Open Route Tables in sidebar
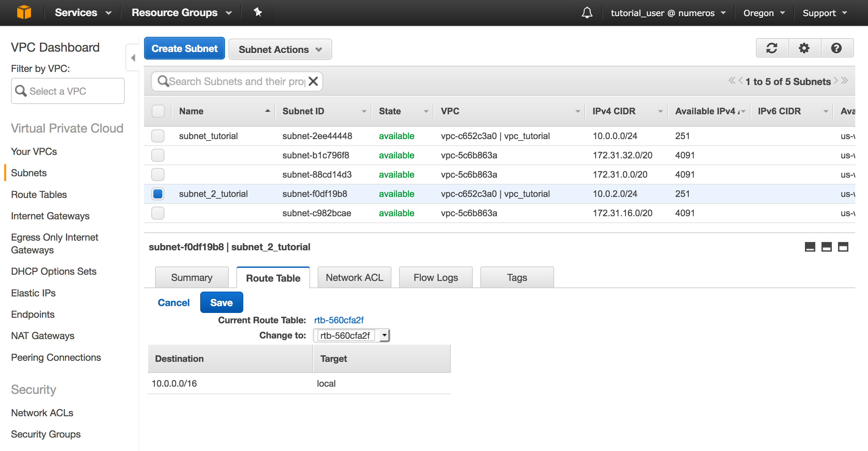This screenshot has height=451, width=868. (x=39, y=195)
